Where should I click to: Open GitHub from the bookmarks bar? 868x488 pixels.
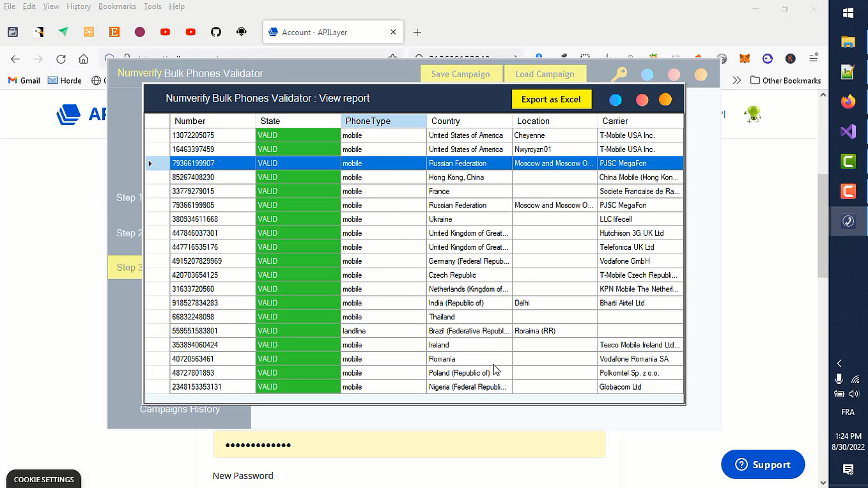(x=215, y=32)
